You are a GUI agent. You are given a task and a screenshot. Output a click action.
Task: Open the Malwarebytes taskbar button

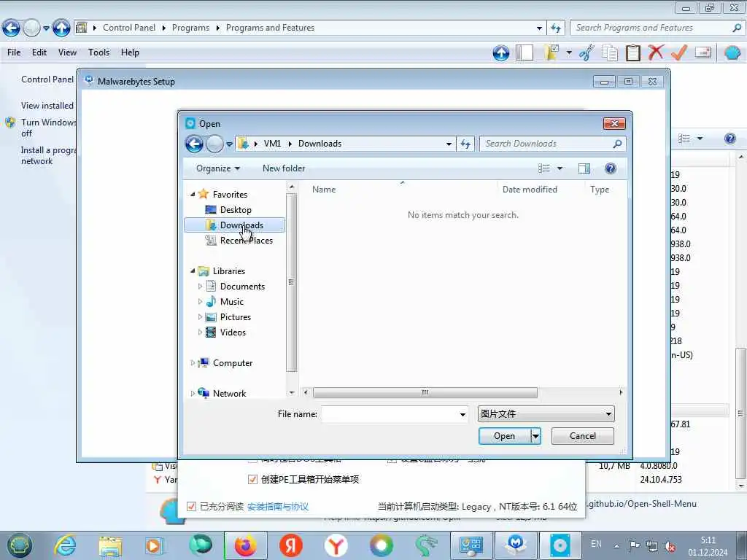(x=516, y=545)
